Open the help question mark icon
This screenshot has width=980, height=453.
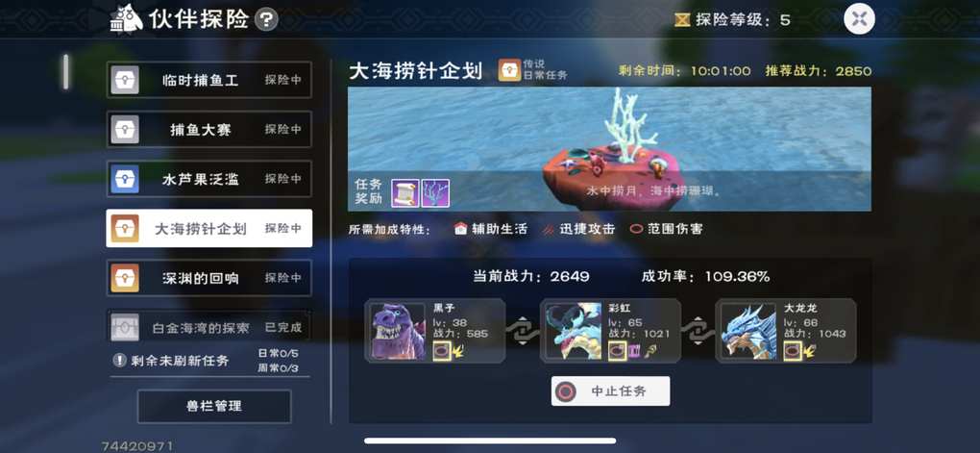267,19
